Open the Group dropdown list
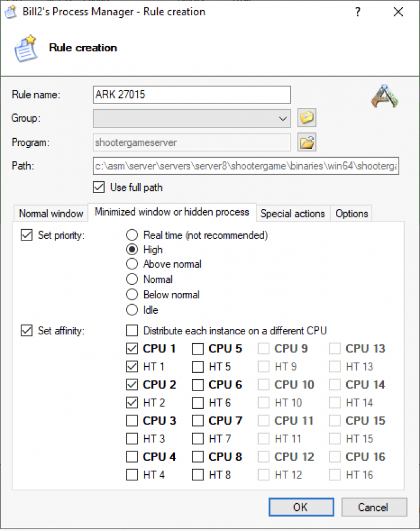The height and width of the screenshot is (531, 420). click(x=281, y=118)
